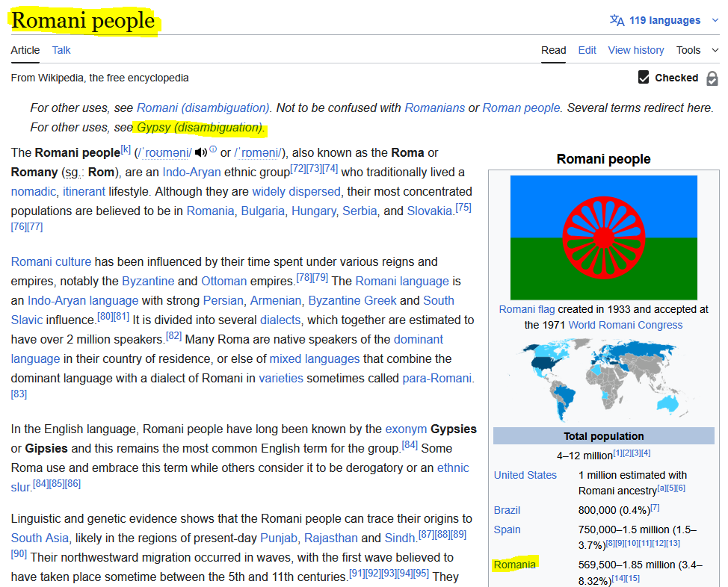The width and height of the screenshot is (728, 587).
Task: Open the Indo-Aryan language link
Action: 83,301
